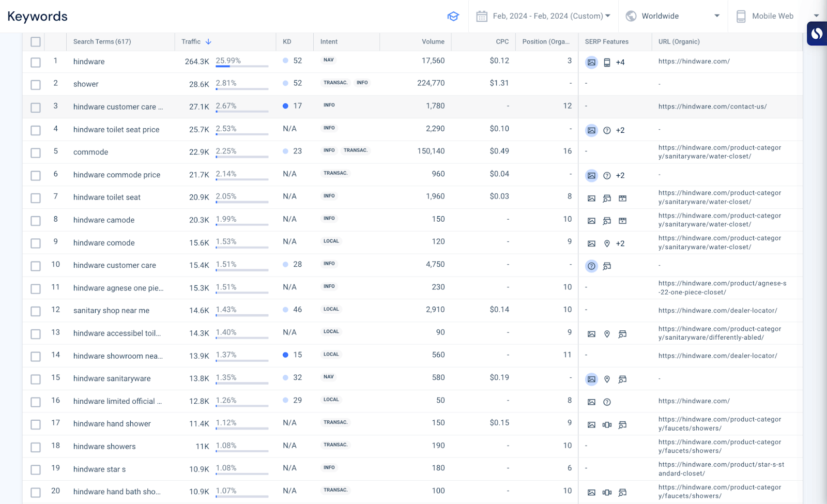
Task: Sort by the KD column header
Action: click(x=287, y=42)
